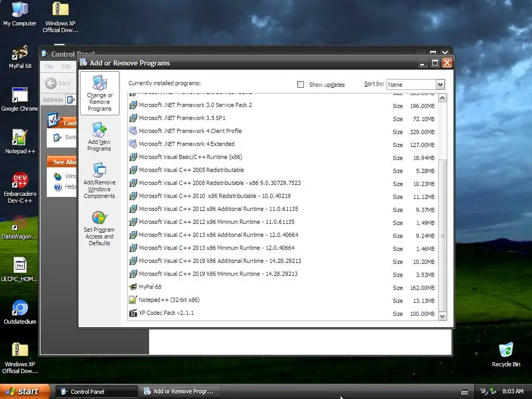Click icon of .NET Framework 4 Extended
Viewport: 532px width, 399px height.
(133, 144)
